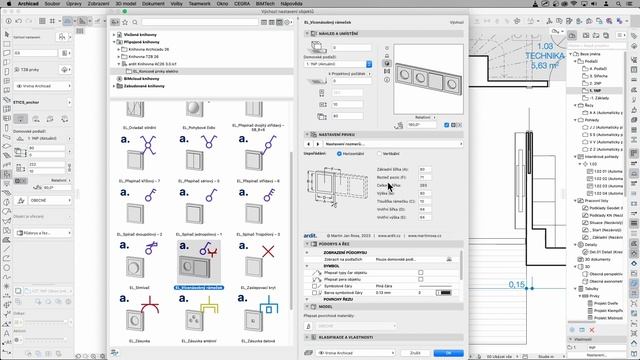Open the Zobrazení menu
Viewport: 640px width, 360px height.
[x=98, y=4]
